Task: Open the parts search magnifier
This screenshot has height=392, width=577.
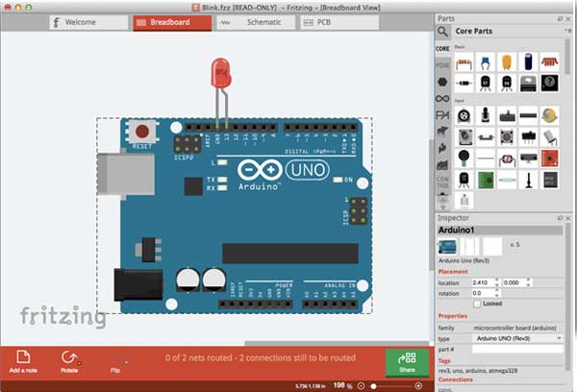Action: point(442,32)
